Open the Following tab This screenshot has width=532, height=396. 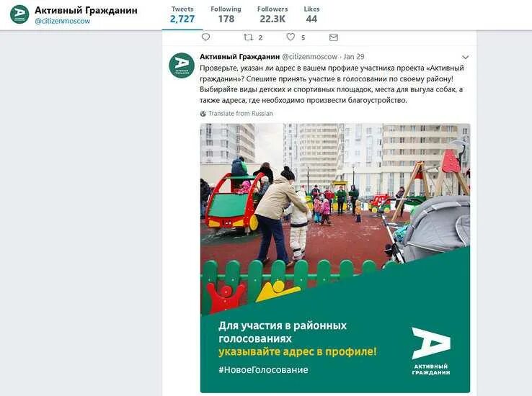226,15
